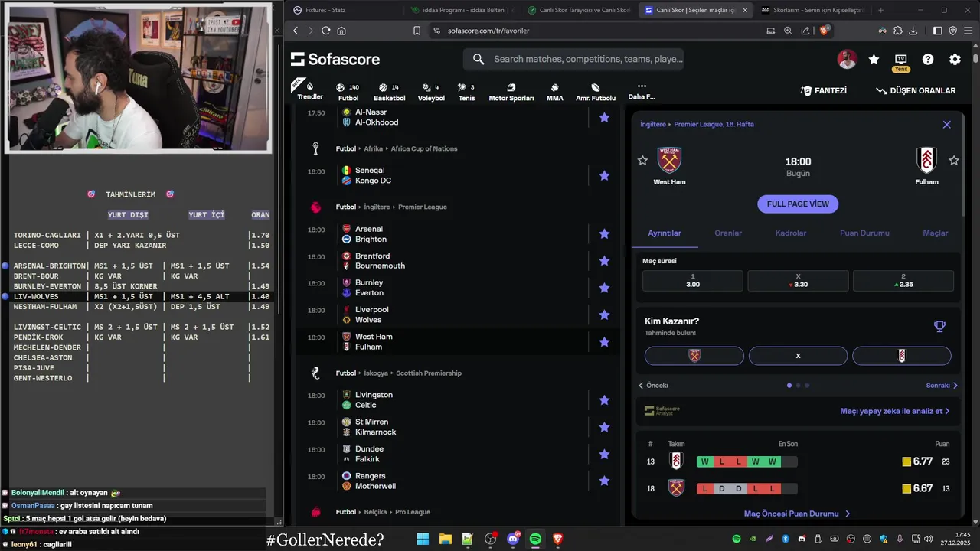Select the Voleybol sport category
Viewport: 980px width, 551px height.
[431, 92]
